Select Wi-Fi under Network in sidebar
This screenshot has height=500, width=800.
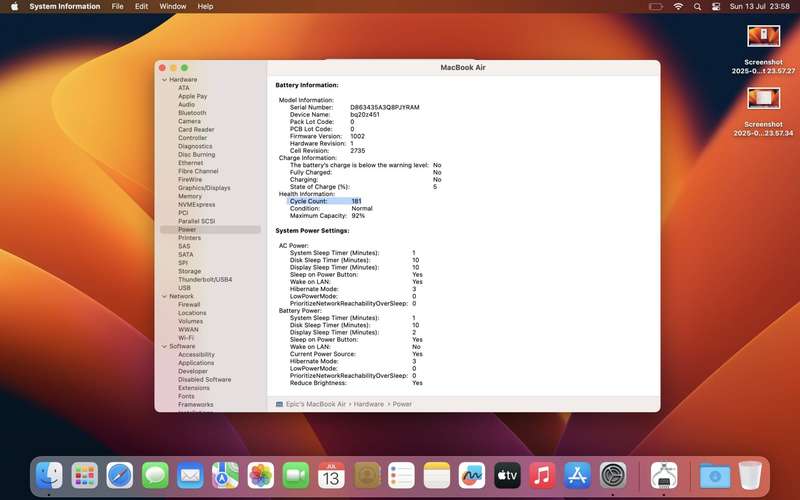[186, 338]
